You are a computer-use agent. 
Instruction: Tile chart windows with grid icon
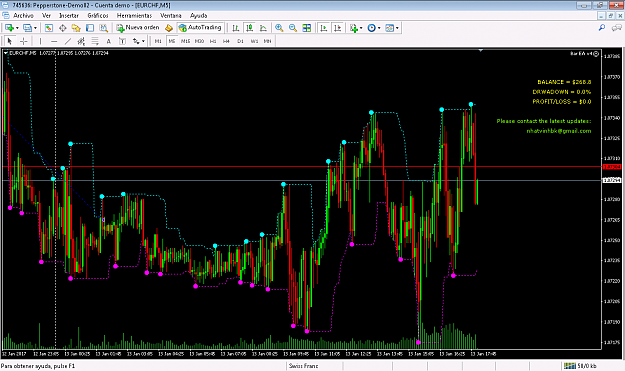[307, 28]
